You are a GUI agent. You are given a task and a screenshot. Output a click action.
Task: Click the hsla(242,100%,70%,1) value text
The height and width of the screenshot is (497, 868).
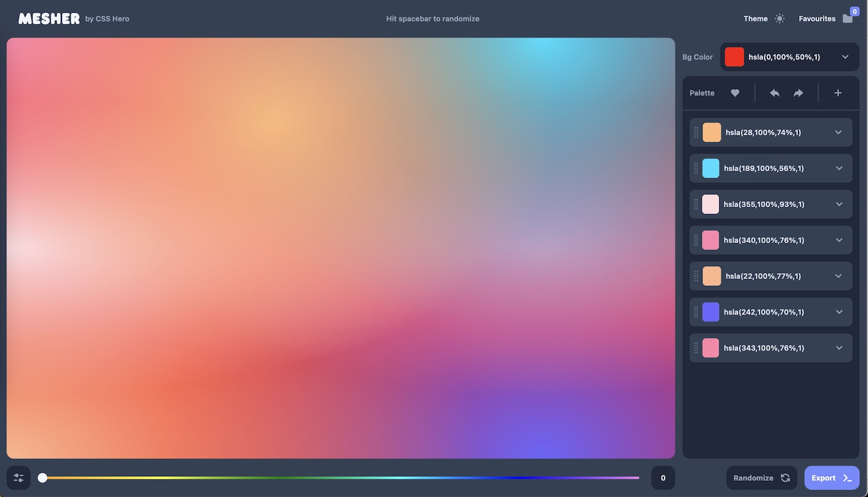(x=764, y=312)
